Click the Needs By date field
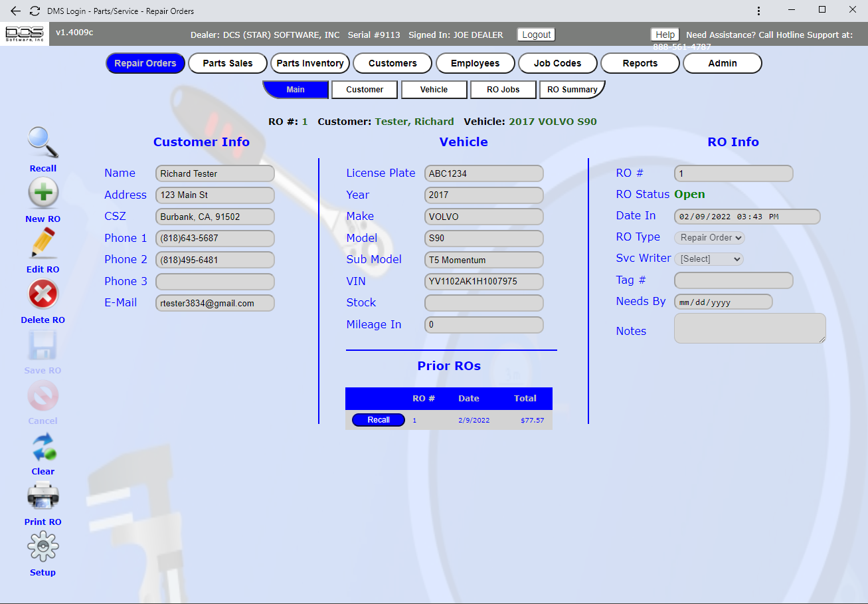Viewport: 868px width, 604px height. pos(723,302)
